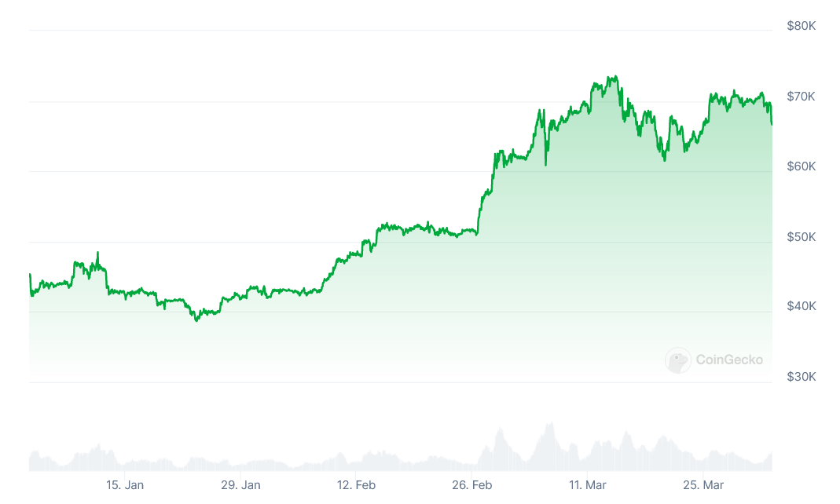Click the CoinGecko gecko logo icon
Image resolution: width=840 pixels, height=504 pixels.
click(677, 360)
